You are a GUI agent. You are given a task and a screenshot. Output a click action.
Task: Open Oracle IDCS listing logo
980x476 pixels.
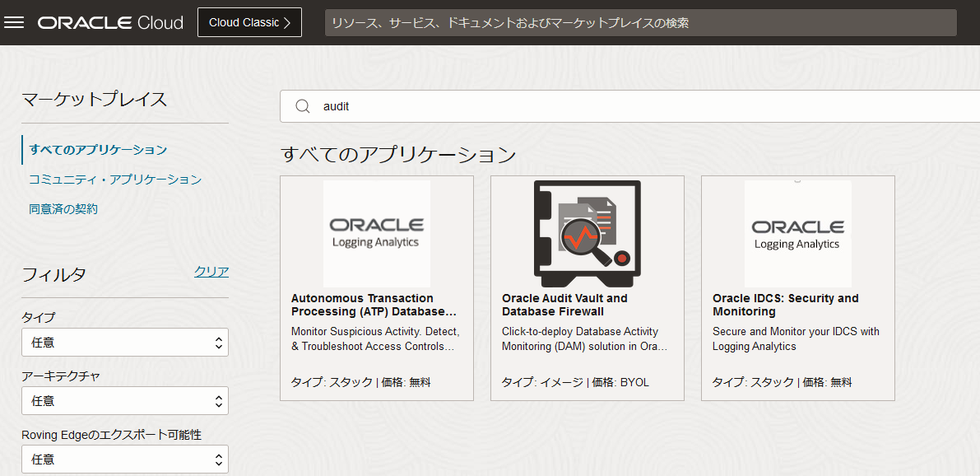[797, 233]
